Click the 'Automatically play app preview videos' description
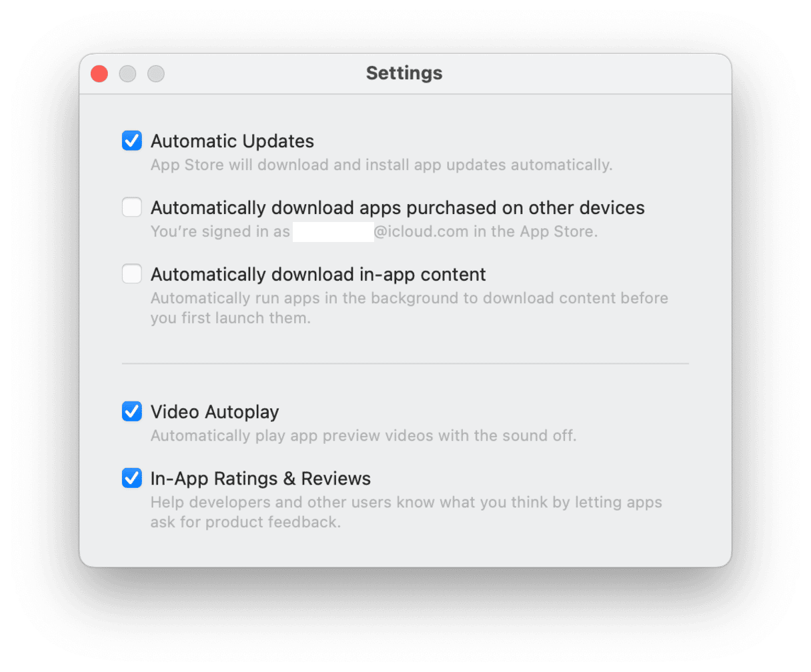Image resolution: width=811 pixels, height=672 pixels. [363, 435]
